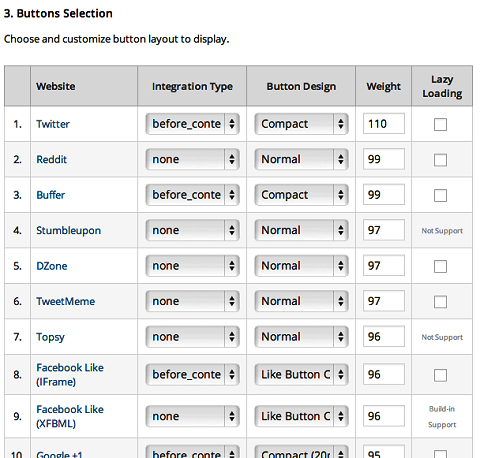Expand Buffer integration type selector
This screenshot has height=458, width=480.
point(192,195)
